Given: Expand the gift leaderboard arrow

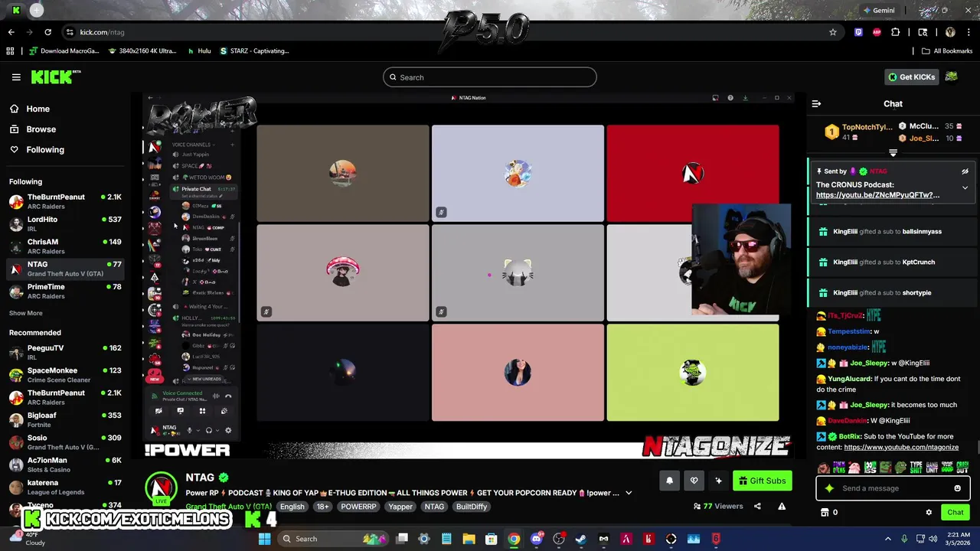Looking at the screenshot, I should pos(893,152).
